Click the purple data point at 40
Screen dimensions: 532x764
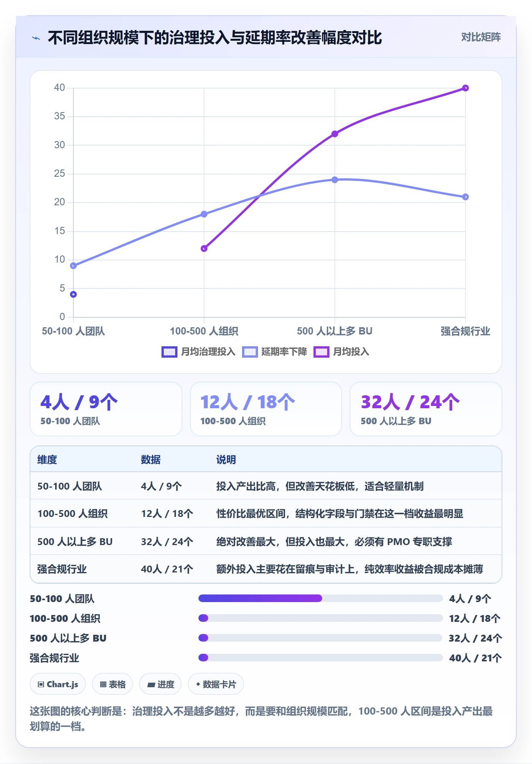465,88
